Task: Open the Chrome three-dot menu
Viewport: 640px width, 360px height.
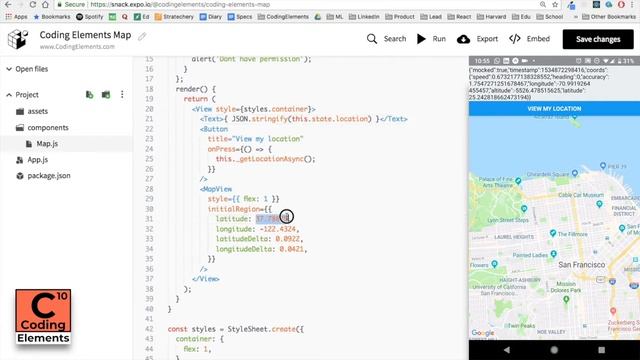Action: (x=633, y=4)
